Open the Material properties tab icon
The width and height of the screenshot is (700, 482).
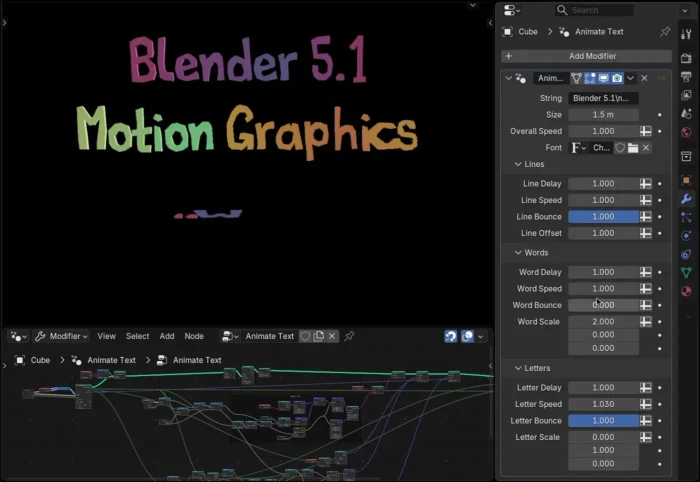click(686, 291)
